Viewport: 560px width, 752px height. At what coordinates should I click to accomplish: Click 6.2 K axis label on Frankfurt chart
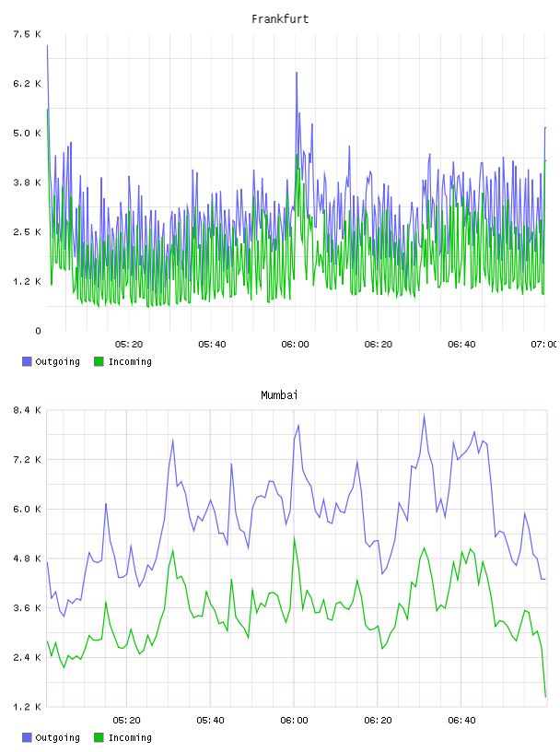click(x=27, y=84)
